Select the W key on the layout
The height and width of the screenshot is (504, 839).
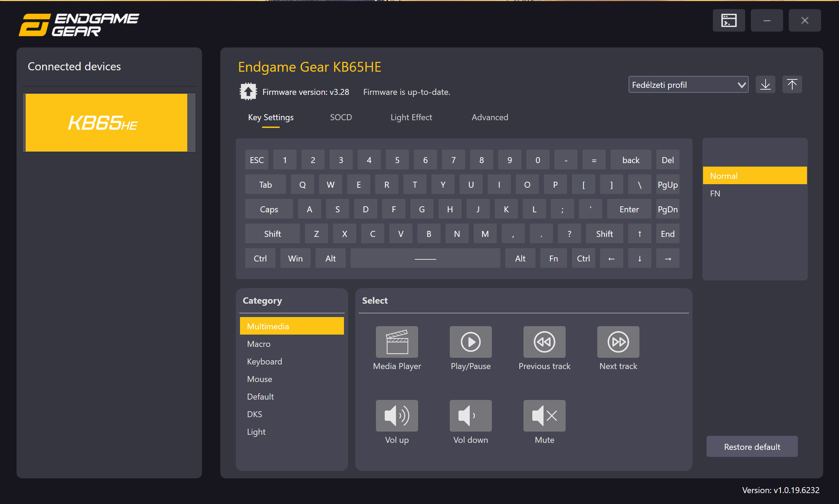point(331,185)
